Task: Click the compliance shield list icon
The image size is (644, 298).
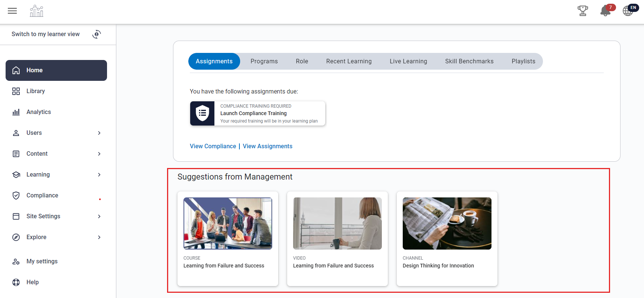Action: [x=202, y=113]
